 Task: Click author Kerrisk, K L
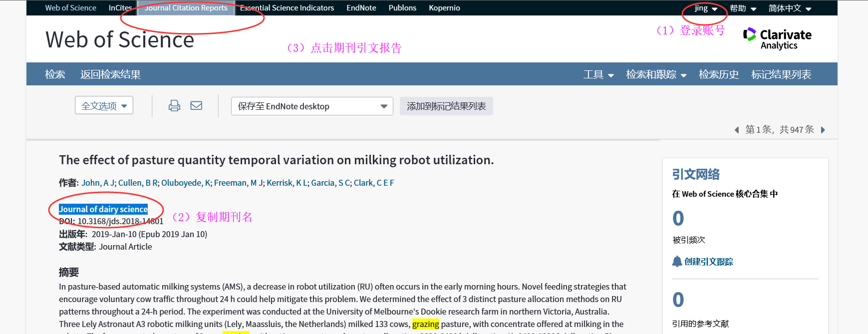(x=287, y=183)
